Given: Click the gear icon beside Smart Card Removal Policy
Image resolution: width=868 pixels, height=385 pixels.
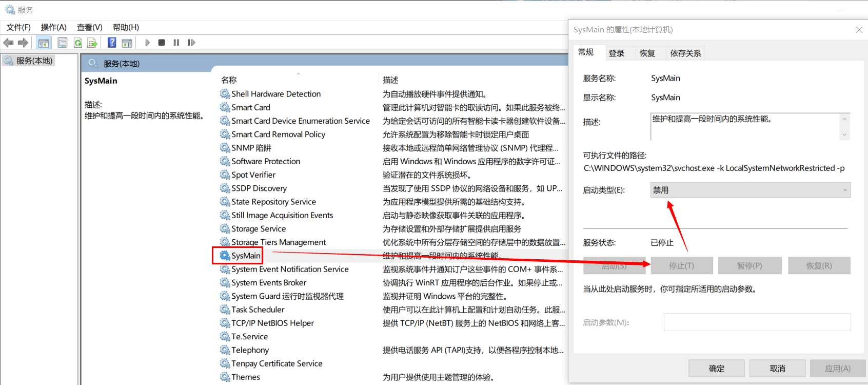Looking at the screenshot, I should click(225, 134).
